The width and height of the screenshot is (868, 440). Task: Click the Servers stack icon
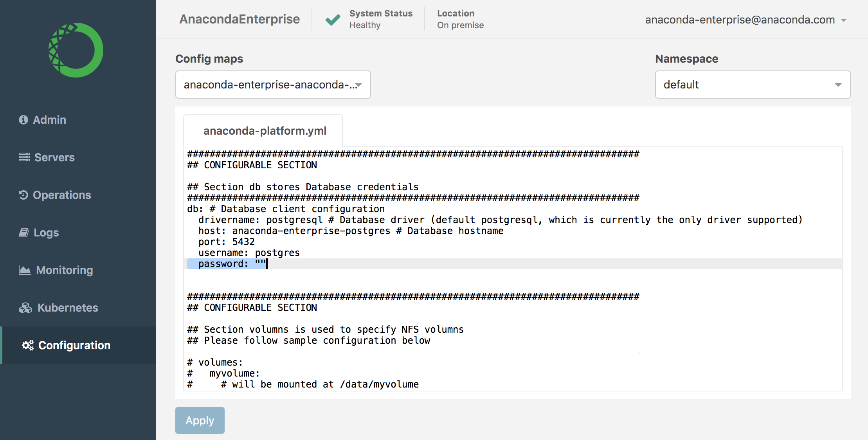pyautogui.click(x=24, y=157)
